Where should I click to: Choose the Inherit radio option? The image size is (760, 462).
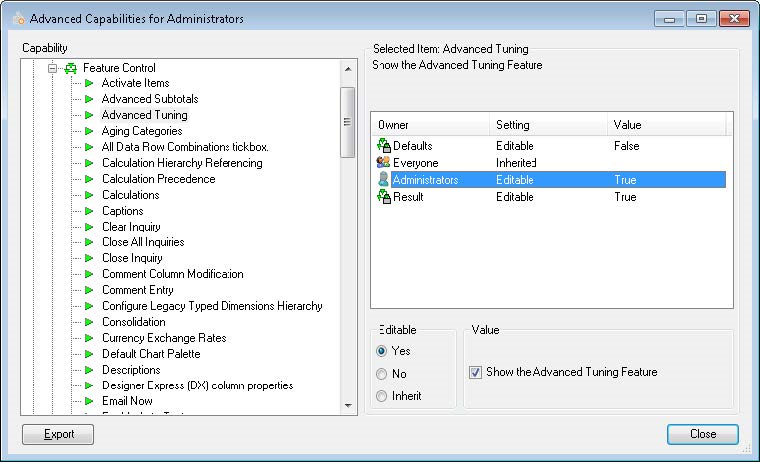coord(382,395)
